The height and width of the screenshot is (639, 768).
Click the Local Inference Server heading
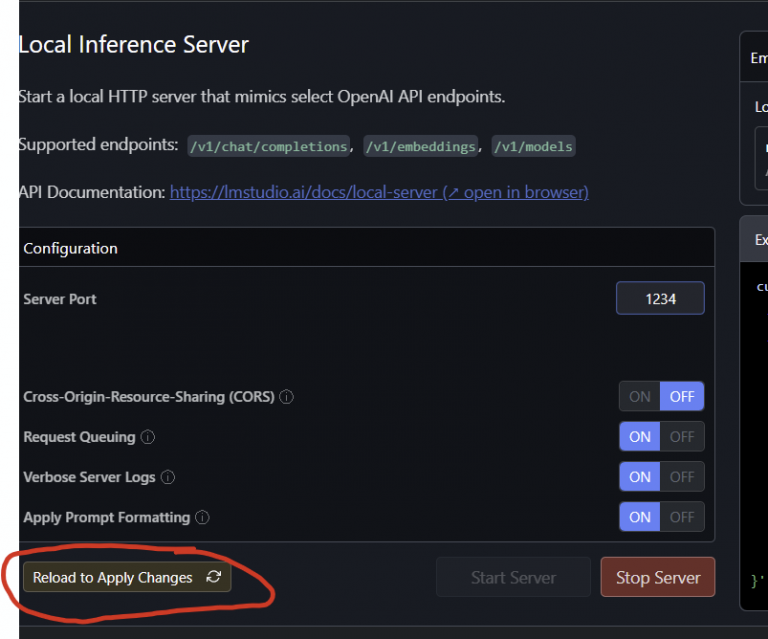pyautogui.click(x=134, y=45)
